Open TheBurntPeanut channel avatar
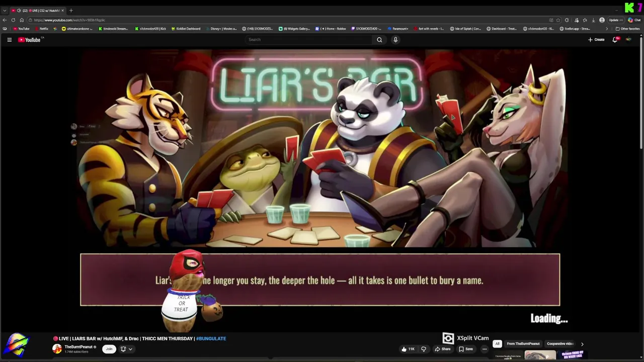The height and width of the screenshot is (362, 644). pos(57,349)
